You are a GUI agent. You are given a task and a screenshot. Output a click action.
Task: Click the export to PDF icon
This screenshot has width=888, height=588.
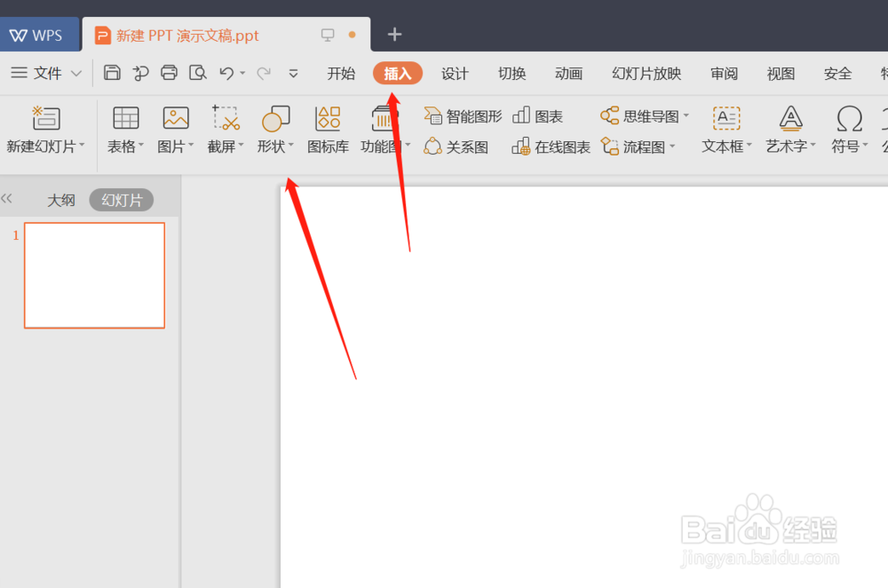(140, 73)
